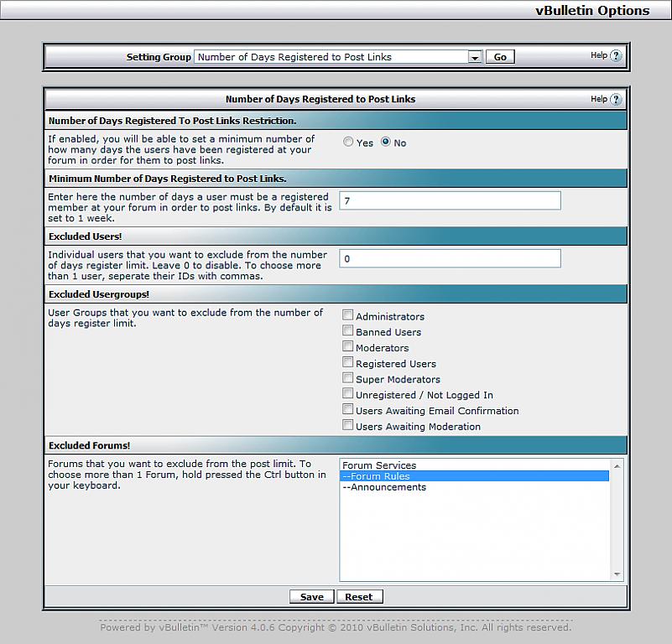Tick the Registered Users checkbox
The width and height of the screenshot is (672, 644).
click(347, 362)
